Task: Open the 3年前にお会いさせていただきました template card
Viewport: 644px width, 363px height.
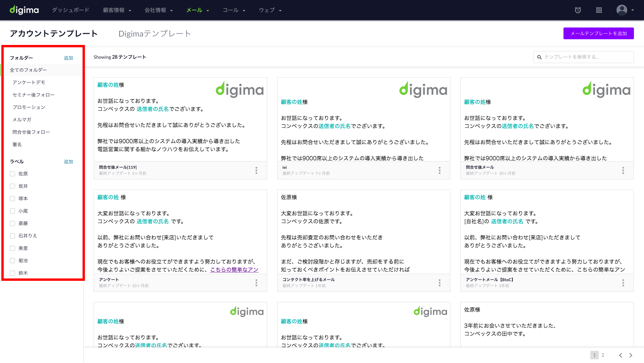Action: (x=547, y=324)
